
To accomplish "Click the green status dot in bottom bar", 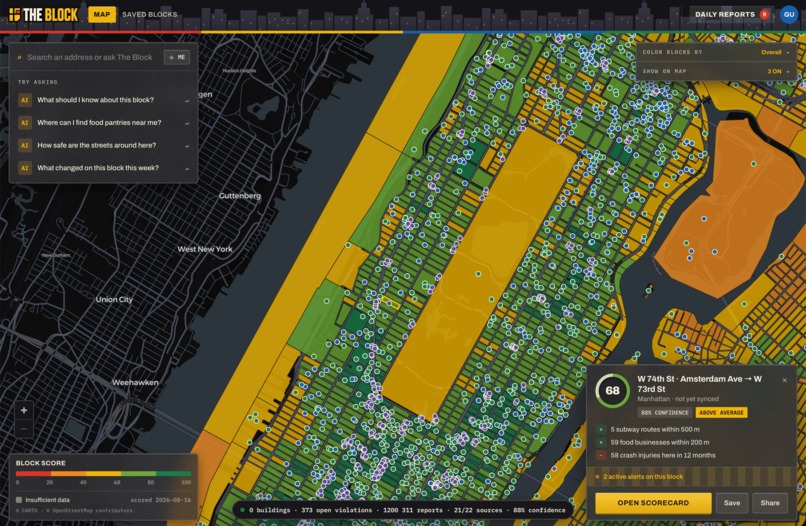I will point(242,510).
